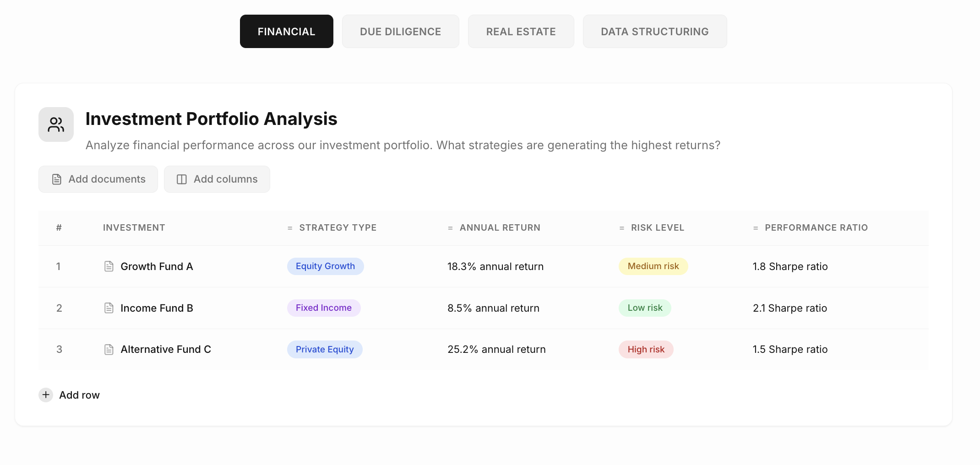The height and width of the screenshot is (465, 980).
Task: Toggle the High risk label on Alternative Fund C
Action: coord(646,349)
